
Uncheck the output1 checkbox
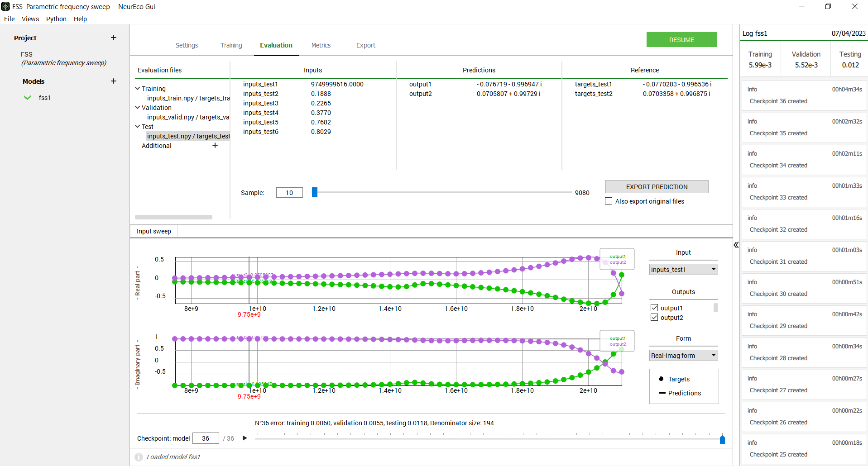(x=654, y=308)
